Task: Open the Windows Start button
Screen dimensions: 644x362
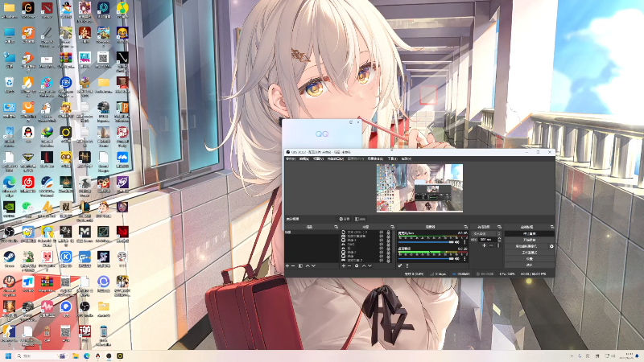Action: point(8,356)
